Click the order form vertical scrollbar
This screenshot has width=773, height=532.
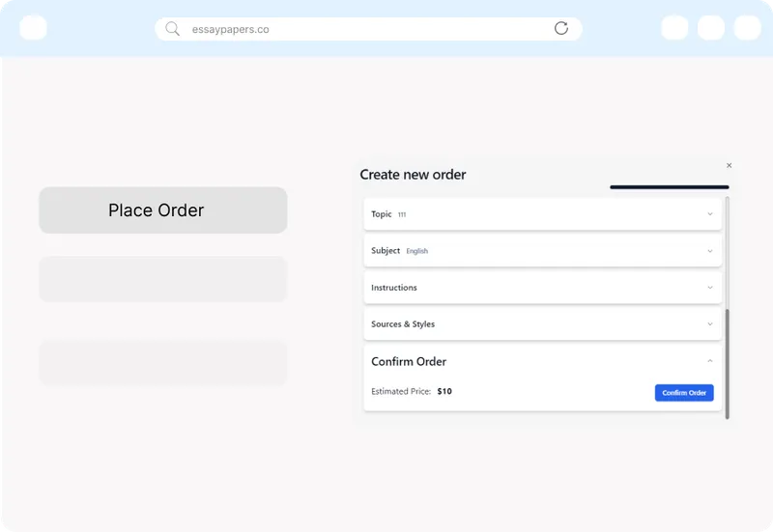pyautogui.click(x=728, y=363)
